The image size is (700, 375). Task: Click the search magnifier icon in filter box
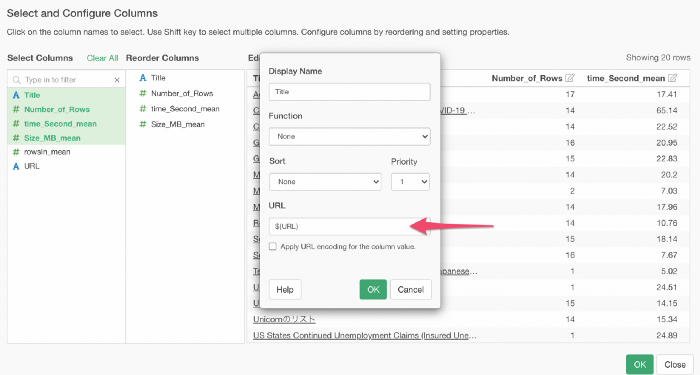click(x=17, y=80)
